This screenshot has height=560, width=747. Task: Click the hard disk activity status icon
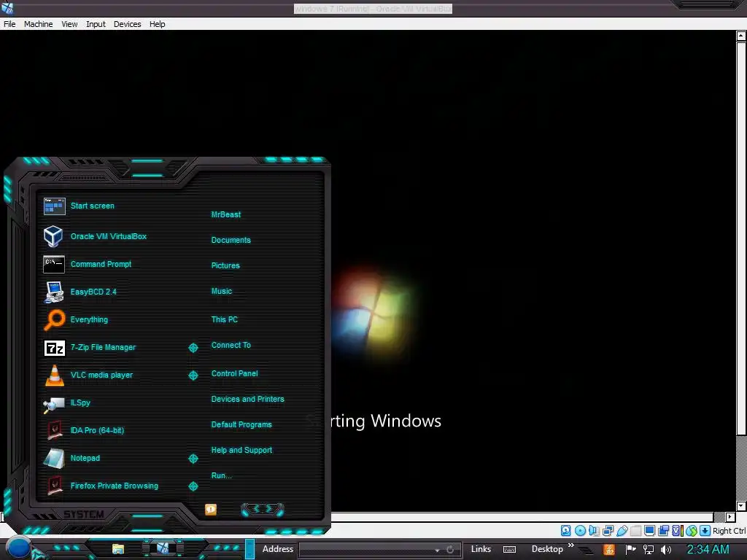[565, 531]
